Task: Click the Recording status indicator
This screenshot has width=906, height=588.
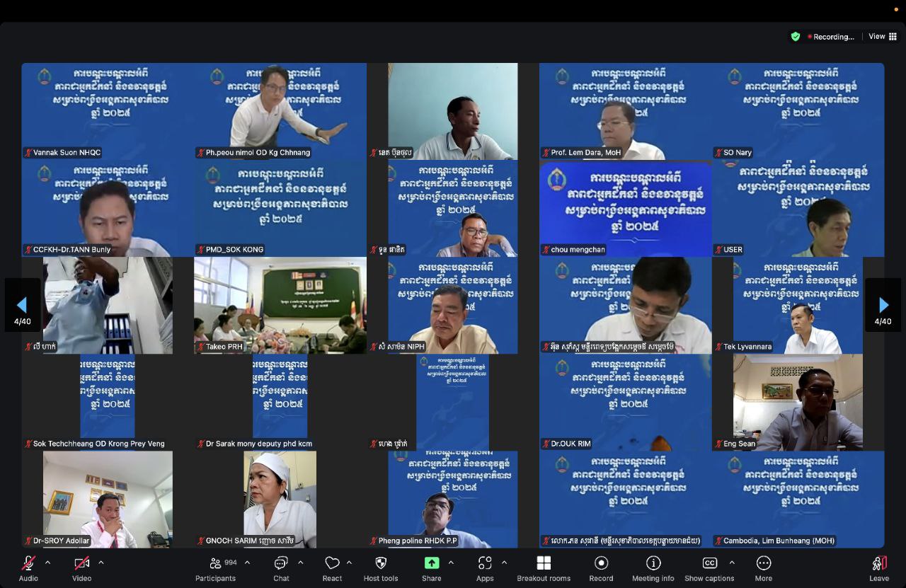Action: pyautogui.click(x=831, y=37)
